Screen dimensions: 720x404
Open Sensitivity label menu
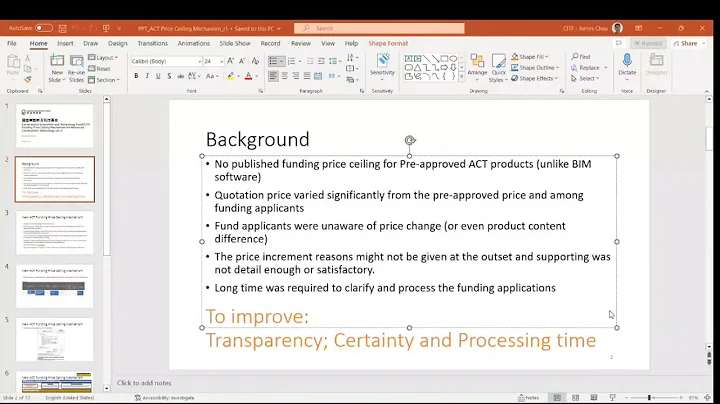[382, 67]
